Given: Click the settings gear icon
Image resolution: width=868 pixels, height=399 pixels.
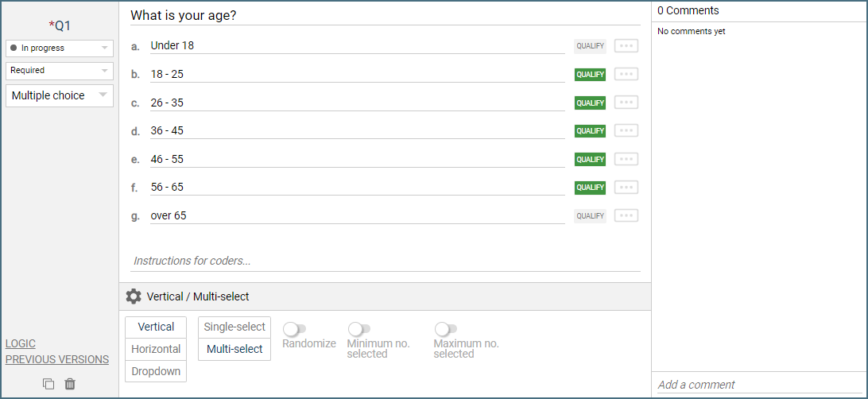Looking at the screenshot, I should [x=134, y=296].
